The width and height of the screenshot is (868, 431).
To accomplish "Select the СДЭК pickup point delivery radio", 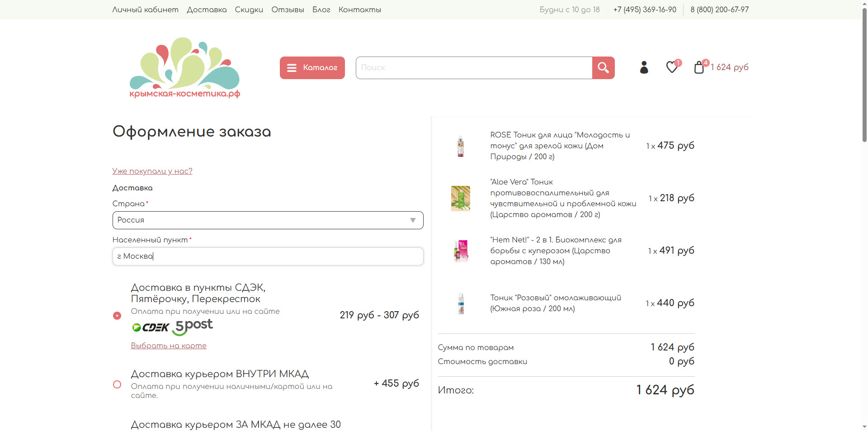I will tap(117, 316).
